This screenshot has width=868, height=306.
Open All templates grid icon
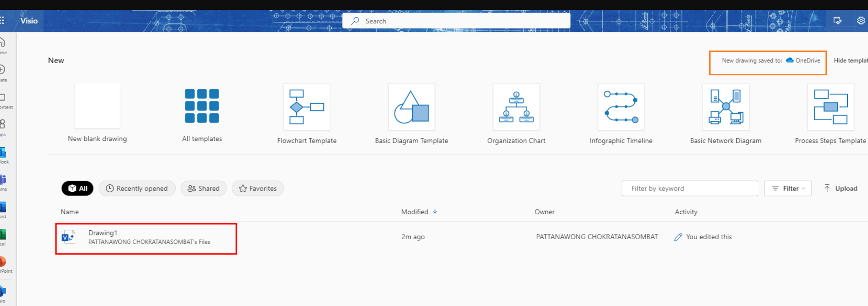[202, 106]
